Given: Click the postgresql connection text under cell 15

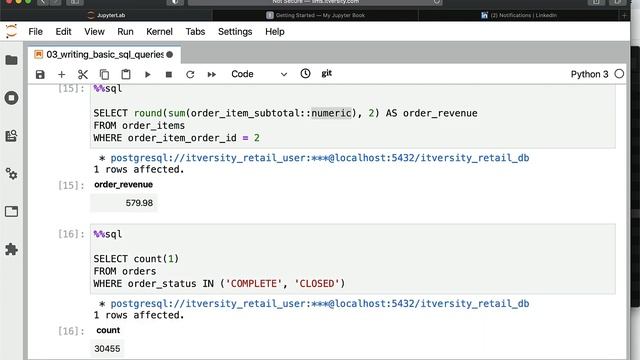Looking at the screenshot, I should pos(320,158).
